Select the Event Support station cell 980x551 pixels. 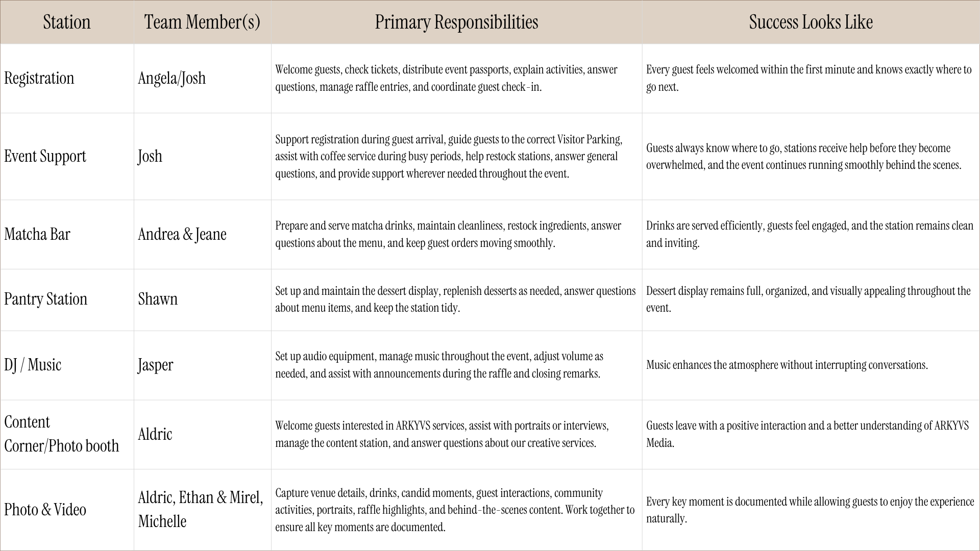pos(67,156)
